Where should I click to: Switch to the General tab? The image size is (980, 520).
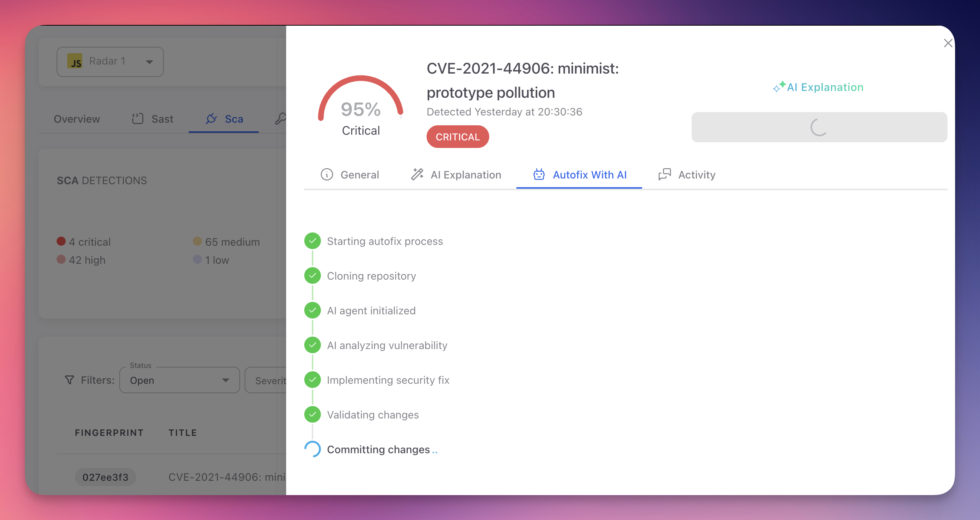click(x=359, y=175)
